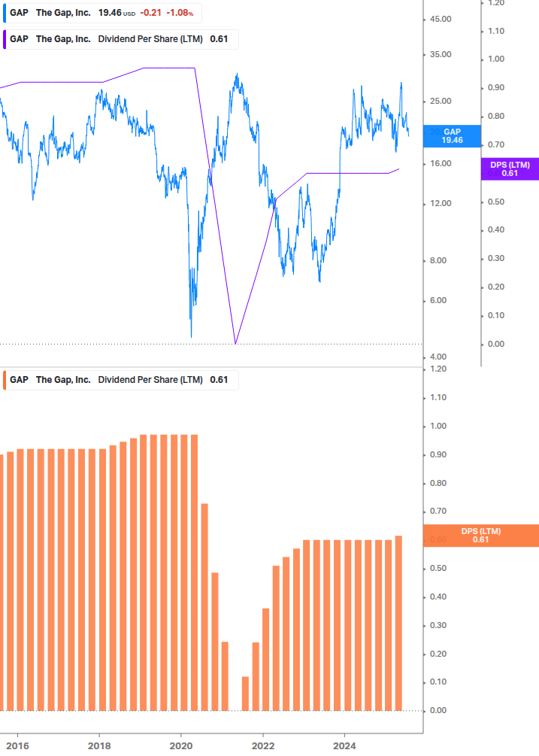Viewport: 539px width, 756px height.
Task: Click the purple color bar beside dividend legend
Action: pyautogui.click(x=5, y=40)
